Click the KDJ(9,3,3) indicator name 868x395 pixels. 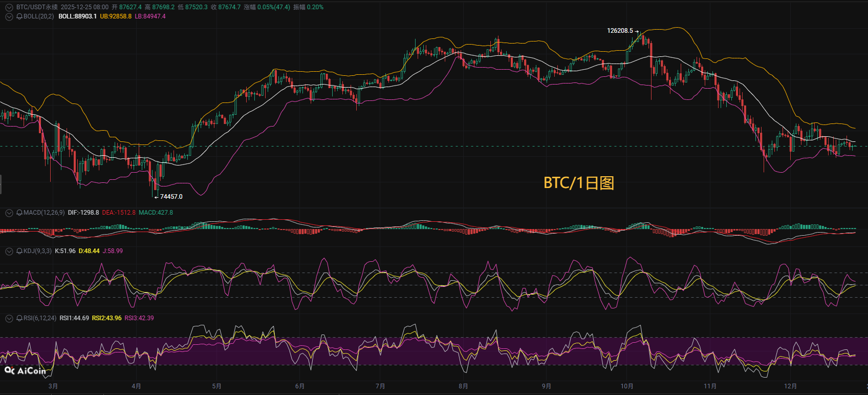point(37,251)
